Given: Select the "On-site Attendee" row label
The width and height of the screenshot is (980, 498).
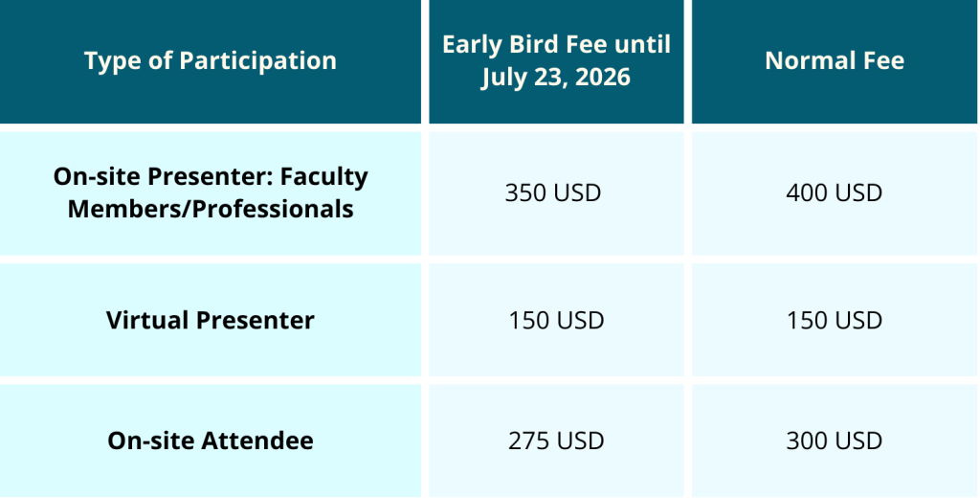Looking at the screenshot, I should pyautogui.click(x=211, y=441).
